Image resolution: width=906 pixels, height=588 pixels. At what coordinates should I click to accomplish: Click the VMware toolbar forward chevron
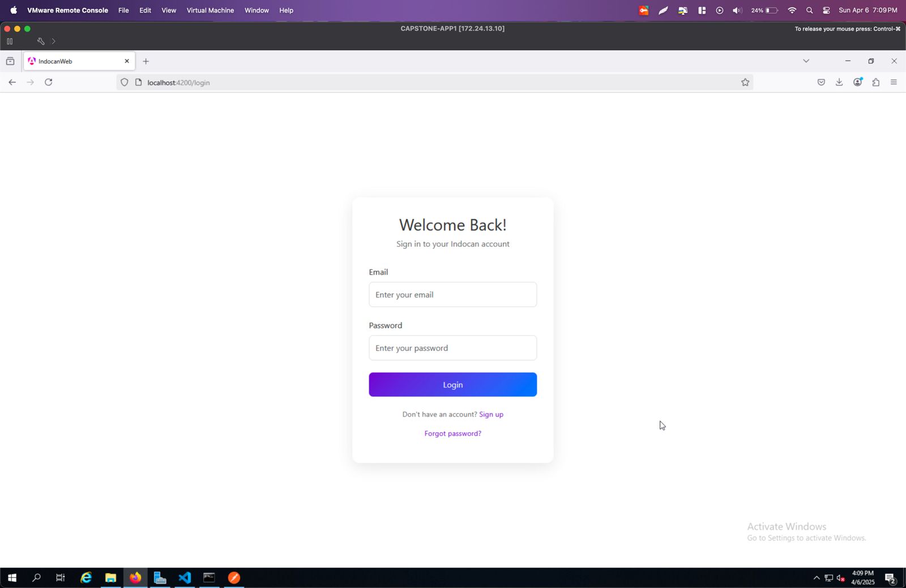click(54, 41)
